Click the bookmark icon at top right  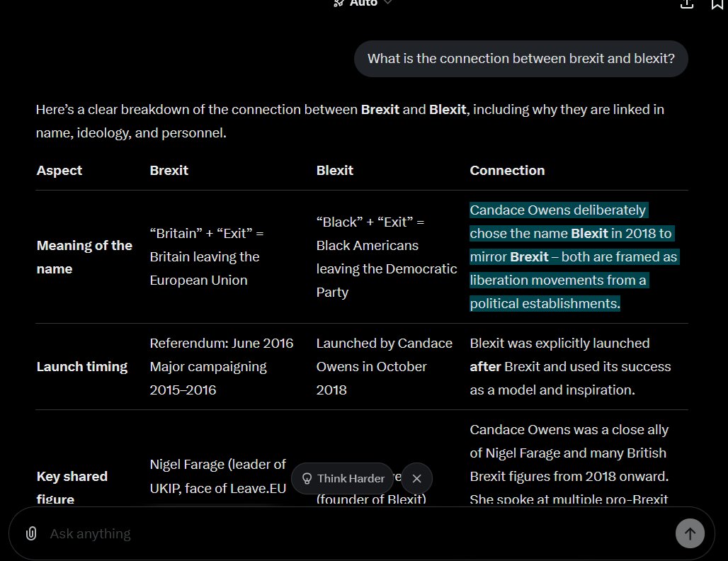pyautogui.click(x=717, y=4)
